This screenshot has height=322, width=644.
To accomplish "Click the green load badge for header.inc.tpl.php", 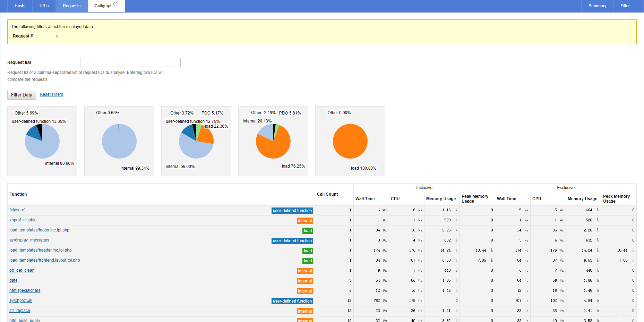I will coord(308,251).
